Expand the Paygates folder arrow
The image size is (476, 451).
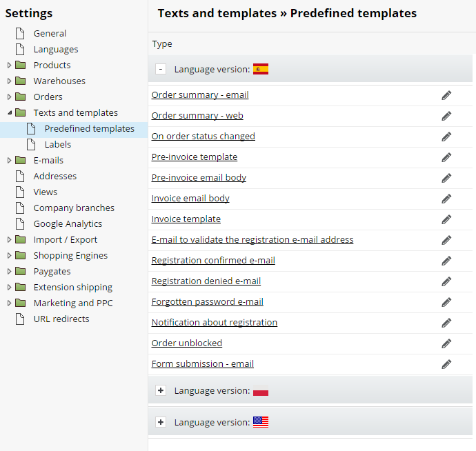coord(9,271)
